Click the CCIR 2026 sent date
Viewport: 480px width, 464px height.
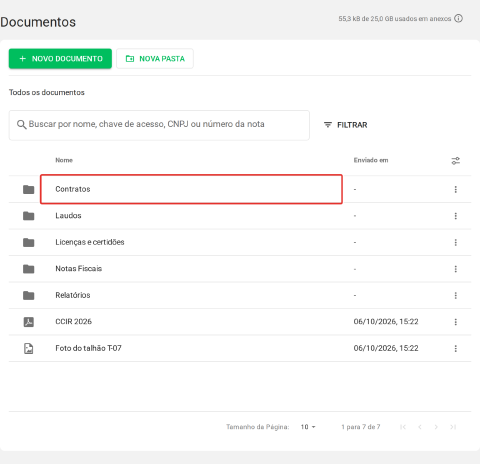tap(386, 322)
